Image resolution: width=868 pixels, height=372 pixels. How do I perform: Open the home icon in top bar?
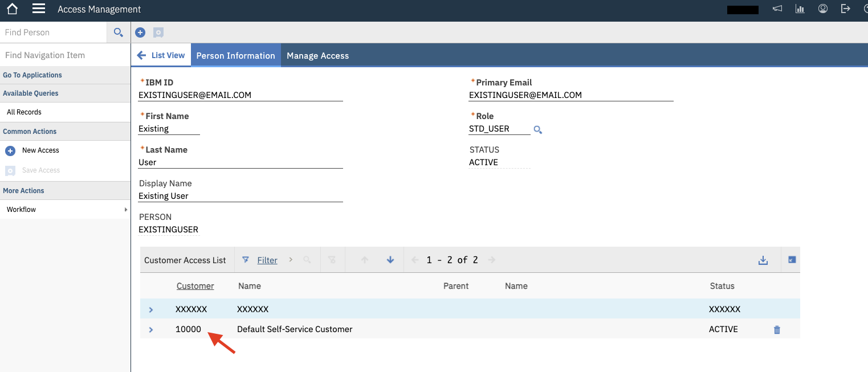pyautogui.click(x=11, y=9)
